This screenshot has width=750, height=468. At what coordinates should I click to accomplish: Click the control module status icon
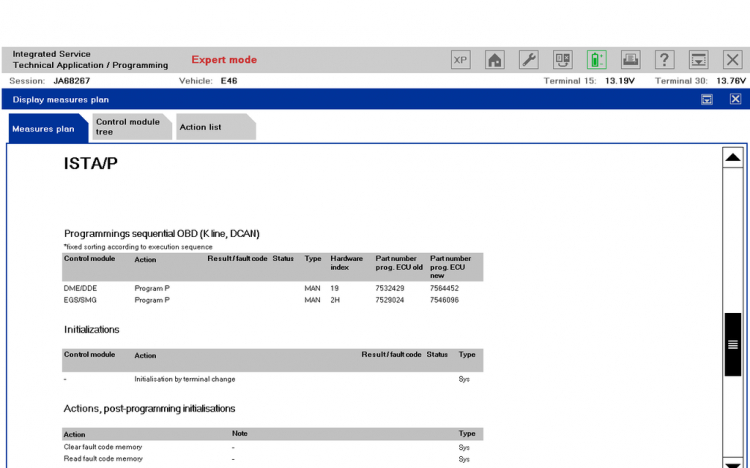point(562,60)
